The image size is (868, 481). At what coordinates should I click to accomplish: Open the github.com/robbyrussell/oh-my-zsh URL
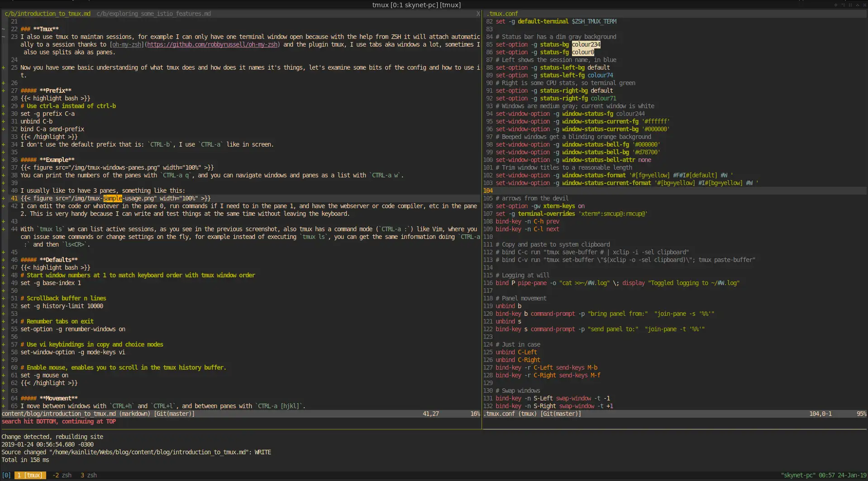(x=212, y=44)
